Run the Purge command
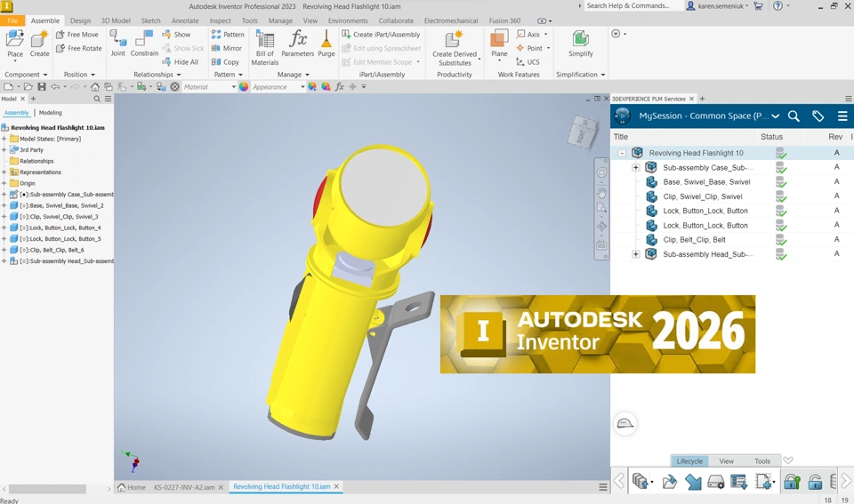The width and height of the screenshot is (854, 504). point(326,44)
